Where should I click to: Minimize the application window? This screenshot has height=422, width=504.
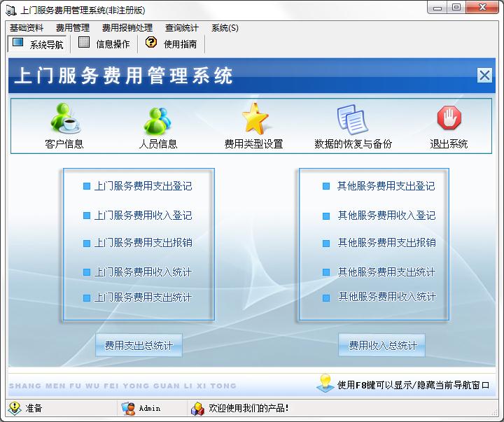coord(437,8)
